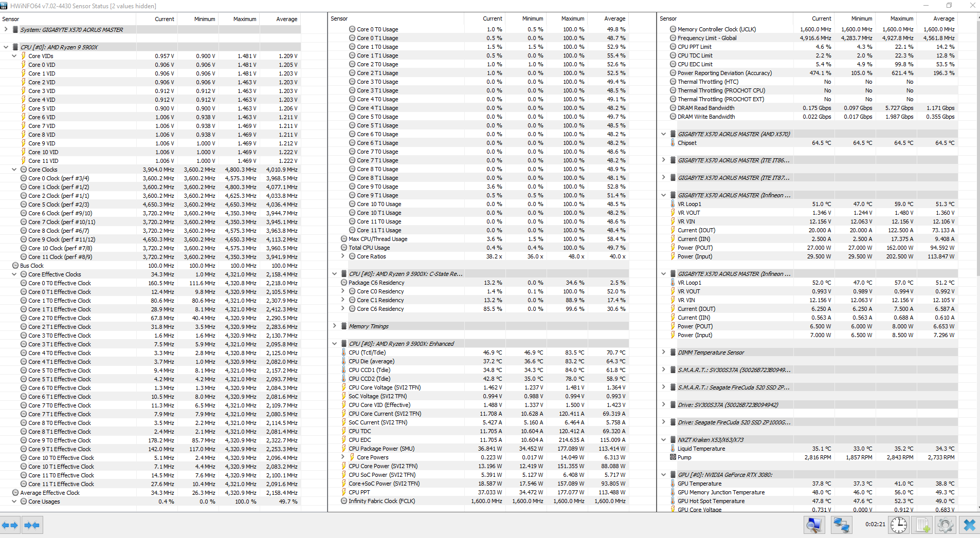The width and height of the screenshot is (980, 538).
Task: Select the Frequency Limit - Global label
Action: point(707,38)
